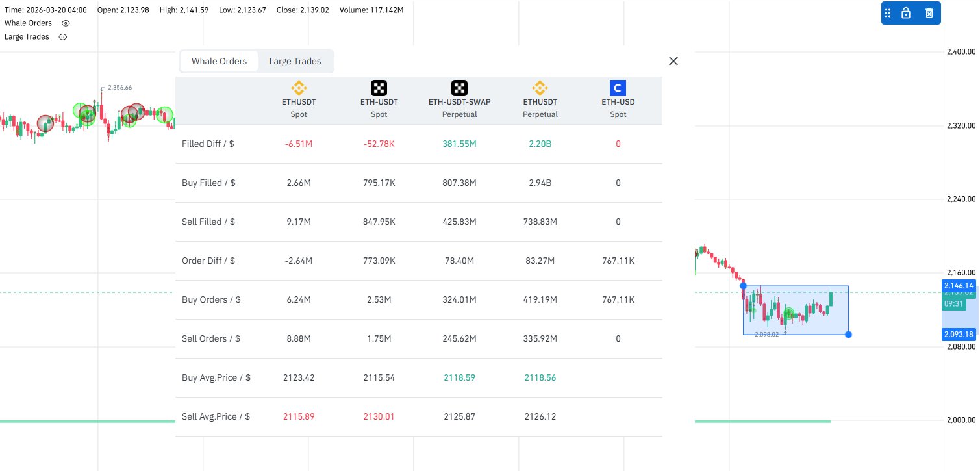Click the 83.27M order diff value
This screenshot has height=471, width=980.
pyautogui.click(x=540, y=261)
